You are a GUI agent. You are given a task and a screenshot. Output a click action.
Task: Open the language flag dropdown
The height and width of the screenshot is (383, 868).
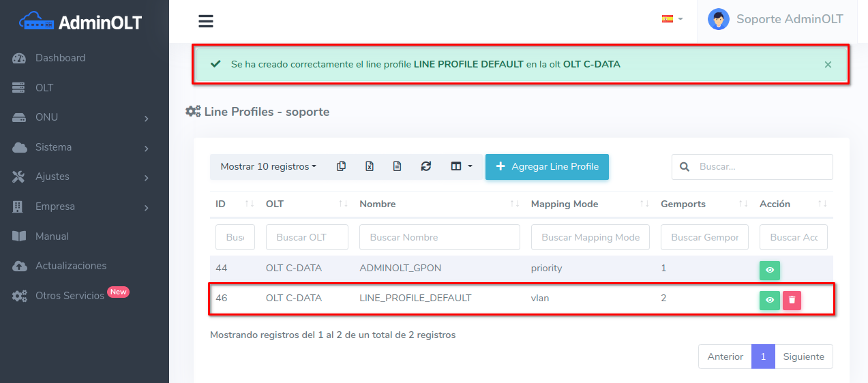point(672,19)
